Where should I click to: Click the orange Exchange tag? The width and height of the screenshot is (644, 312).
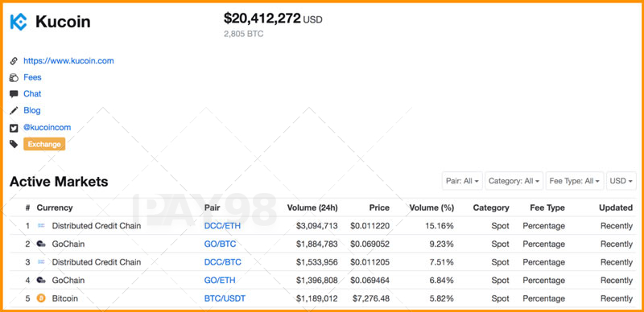(x=44, y=144)
